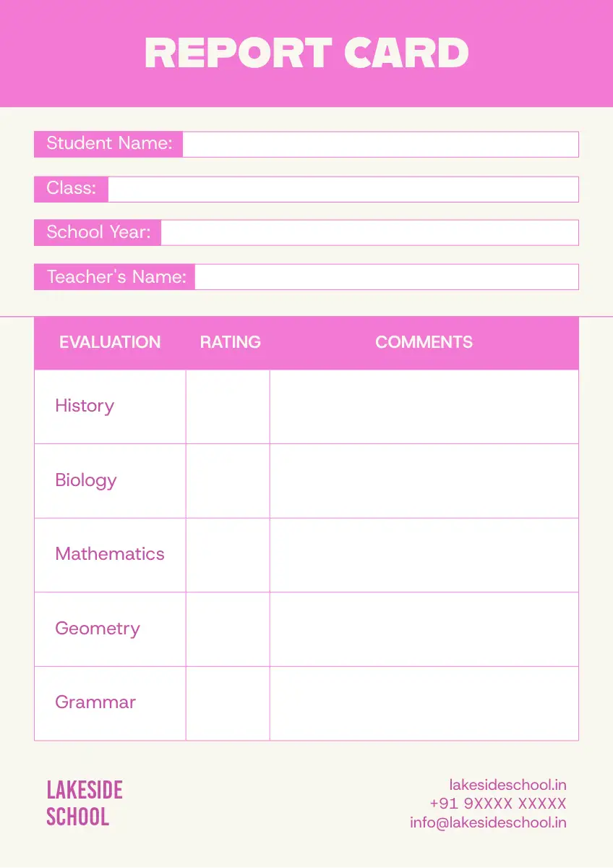Select the Grammar comments cell
The height and width of the screenshot is (868, 613).
pos(424,703)
